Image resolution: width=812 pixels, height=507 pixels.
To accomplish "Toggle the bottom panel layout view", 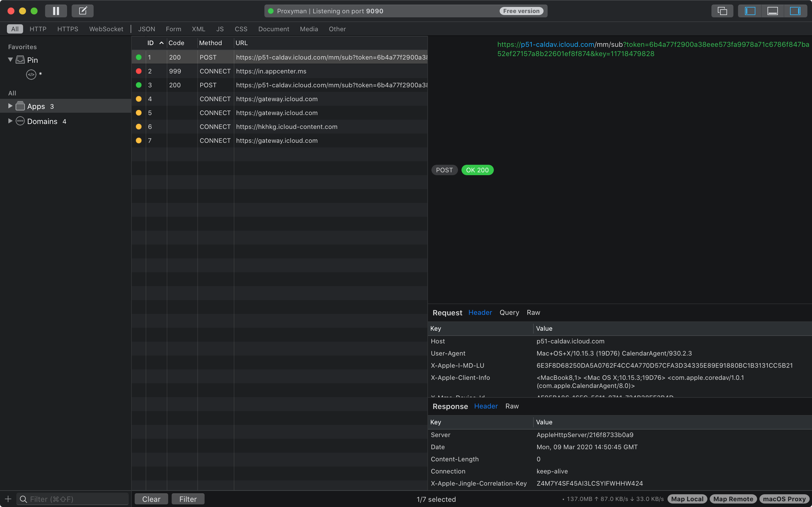I will pyautogui.click(x=772, y=11).
